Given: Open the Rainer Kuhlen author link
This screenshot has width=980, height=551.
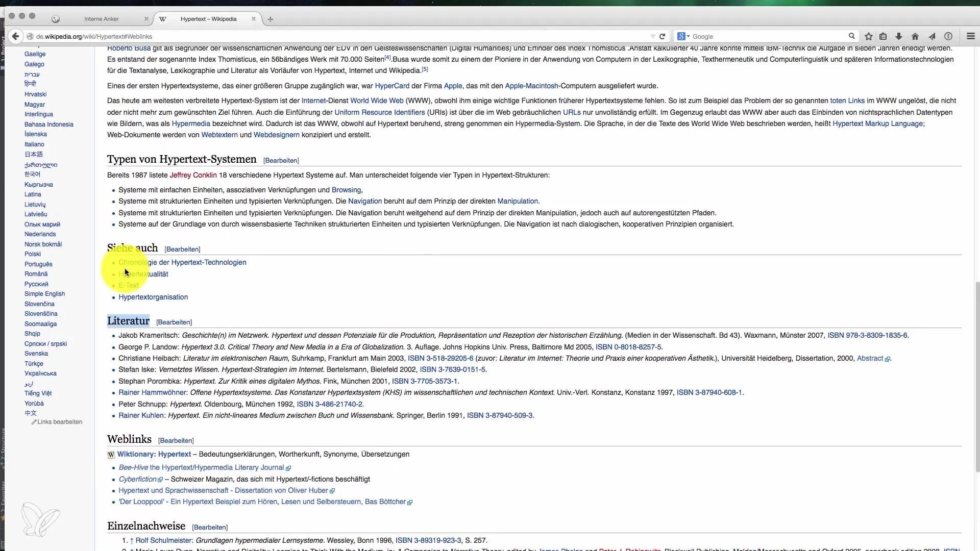Looking at the screenshot, I should pos(141,415).
